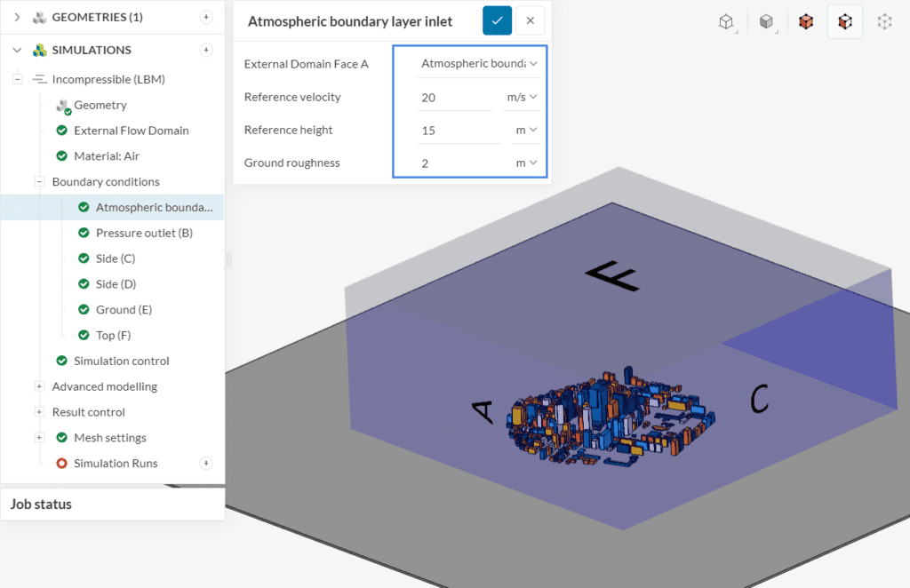The width and height of the screenshot is (910, 588).
Task: Choose the faded dotted cube selection icon
Action: (x=884, y=22)
